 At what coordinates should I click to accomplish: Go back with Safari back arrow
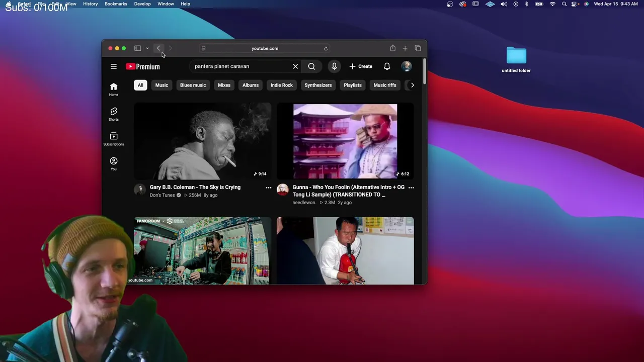pyautogui.click(x=158, y=48)
